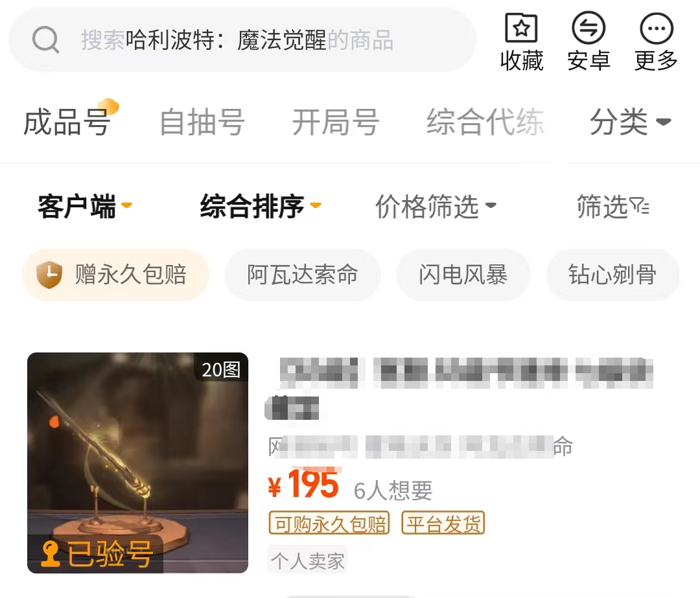Viewport: 700px width, 598px height.
Task: Tap the 筛选 funnel filter icon
Action: [640, 206]
